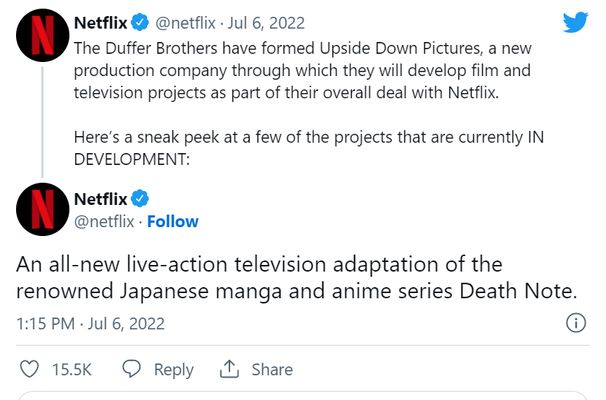606x400 pixels.
Task: Click the Netflix display name in top tweet
Action: click(x=100, y=22)
